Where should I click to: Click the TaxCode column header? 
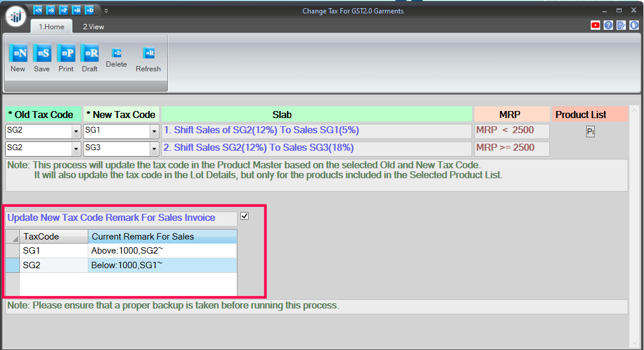tap(53, 237)
